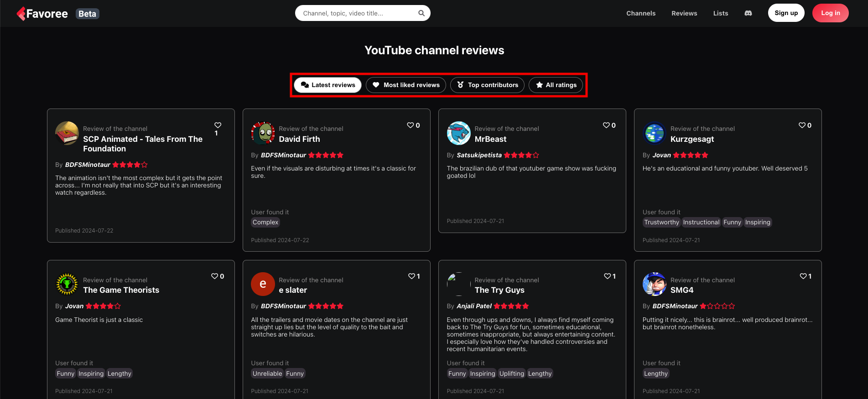The image size is (868, 399).
Task: Like the David Firth review heart
Action: (x=411, y=125)
